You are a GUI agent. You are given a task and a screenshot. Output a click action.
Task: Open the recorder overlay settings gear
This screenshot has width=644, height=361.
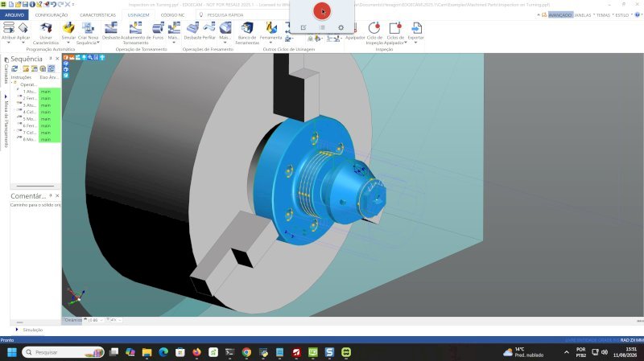341,27
